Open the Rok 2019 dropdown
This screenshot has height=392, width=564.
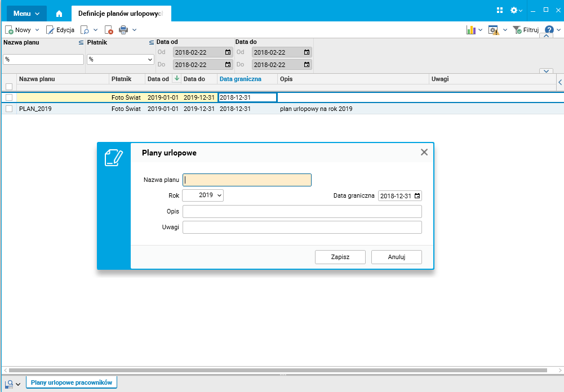(x=203, y=195)
